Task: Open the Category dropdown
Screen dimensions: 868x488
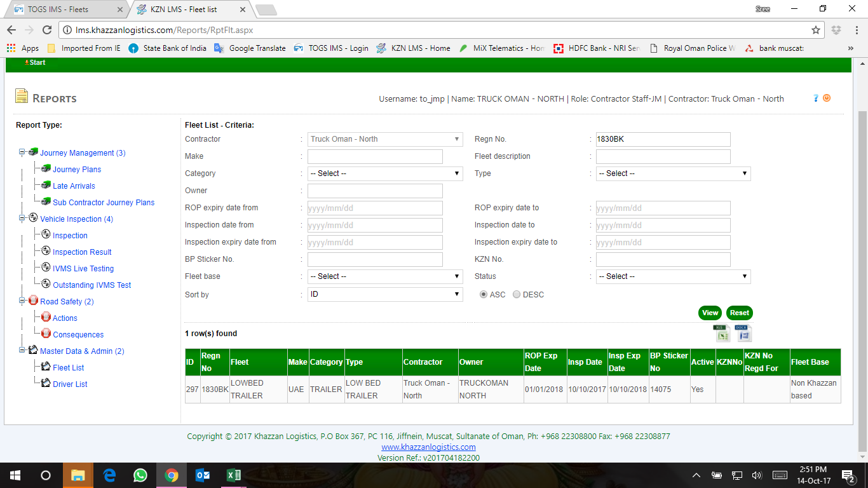Action: click(x=385, y=173)
